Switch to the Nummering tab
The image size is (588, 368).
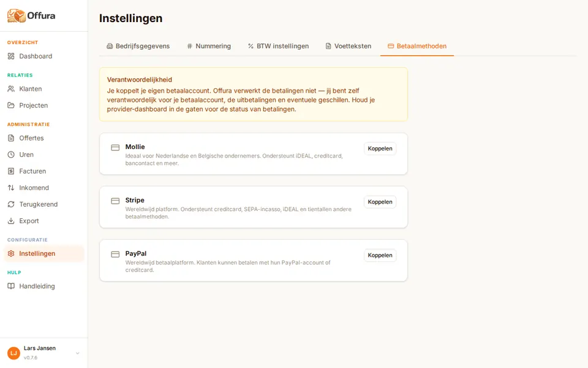pos(209,46)
